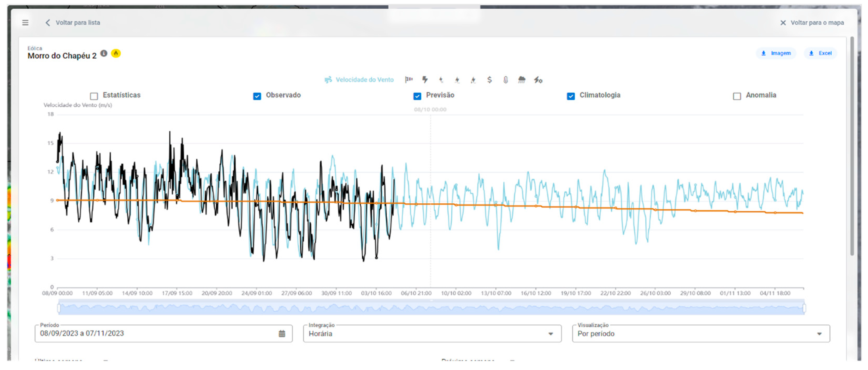Export data with Excel button

[820, 53]
